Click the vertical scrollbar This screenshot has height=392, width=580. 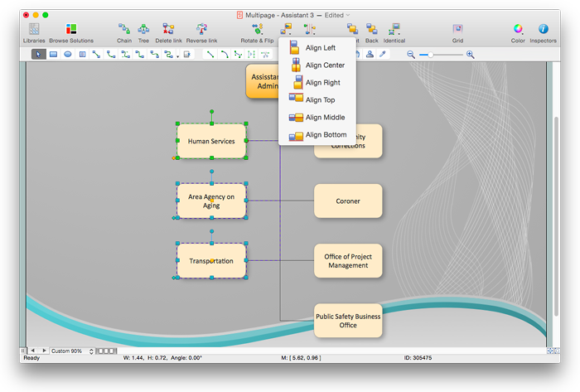click(556, 216)
